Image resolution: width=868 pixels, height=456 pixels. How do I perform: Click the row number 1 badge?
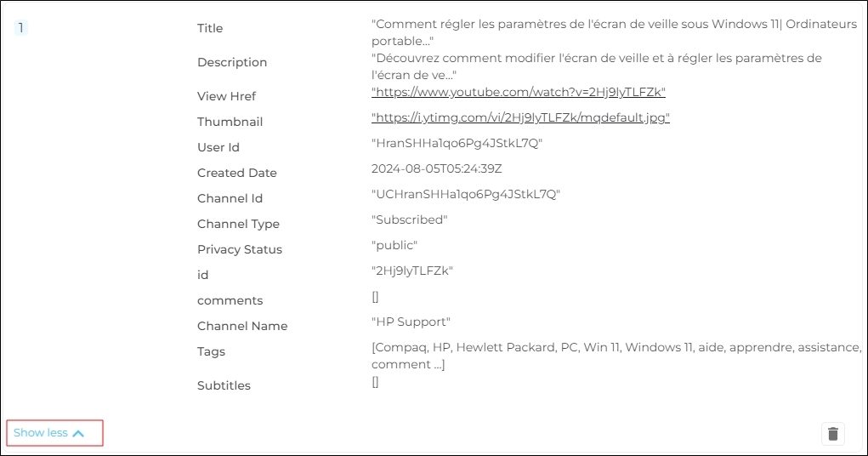coord(20,28)
